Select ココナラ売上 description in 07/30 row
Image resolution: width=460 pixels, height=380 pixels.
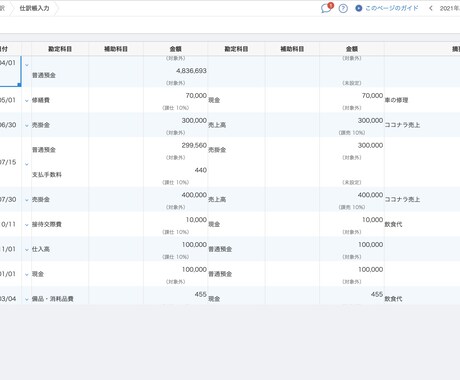[x=402, y=199]
